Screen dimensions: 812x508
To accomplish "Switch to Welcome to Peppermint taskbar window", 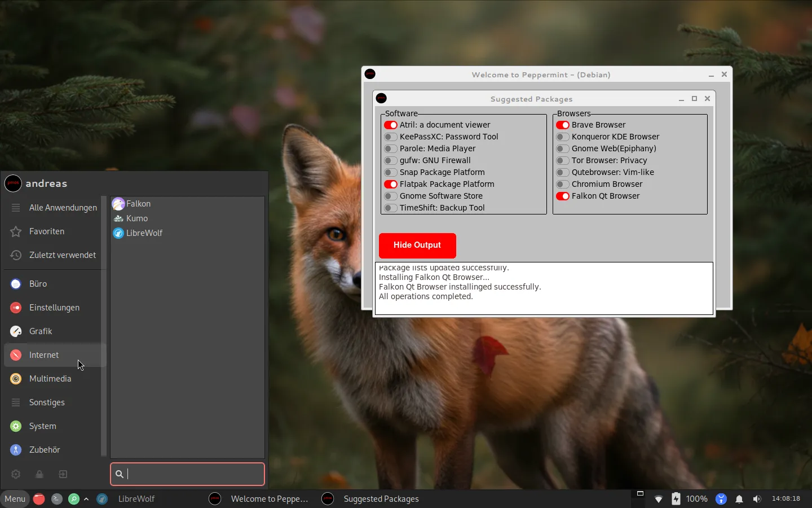I will click(259, 499).
